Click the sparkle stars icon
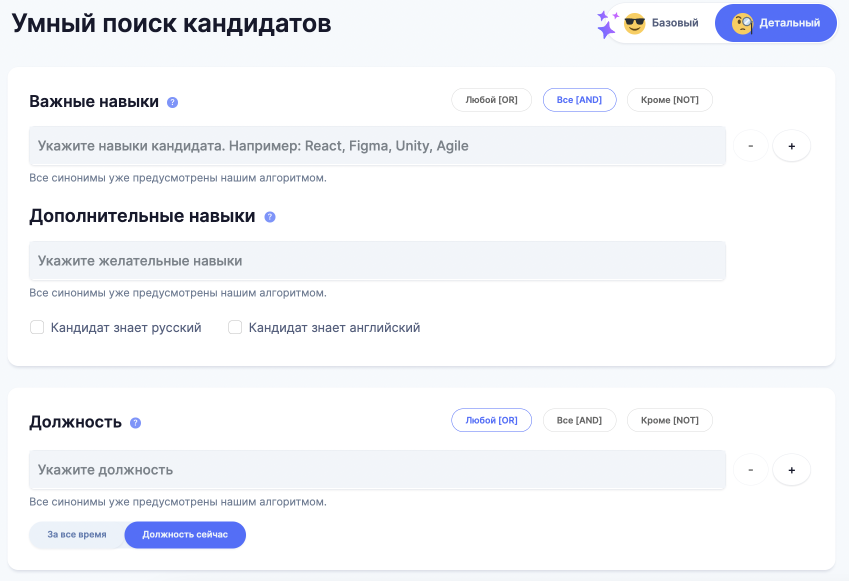849x581 pixels. [x=607, y=24]
